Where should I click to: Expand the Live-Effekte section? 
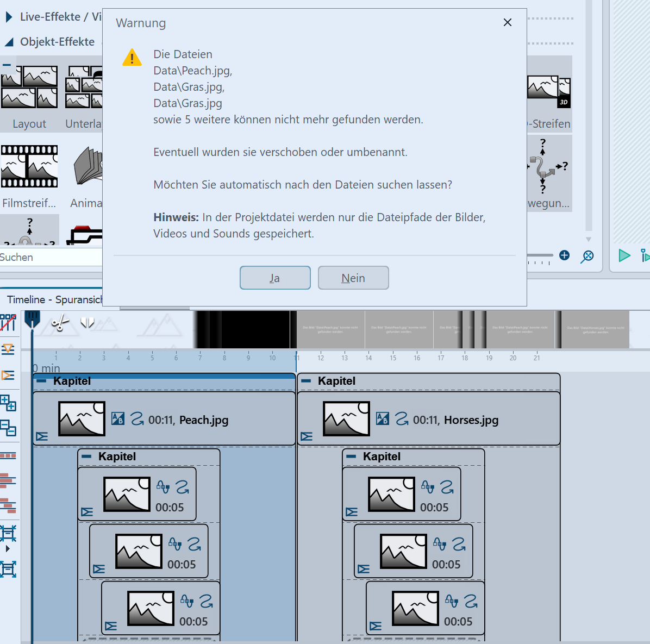click(x=9, y=17)
